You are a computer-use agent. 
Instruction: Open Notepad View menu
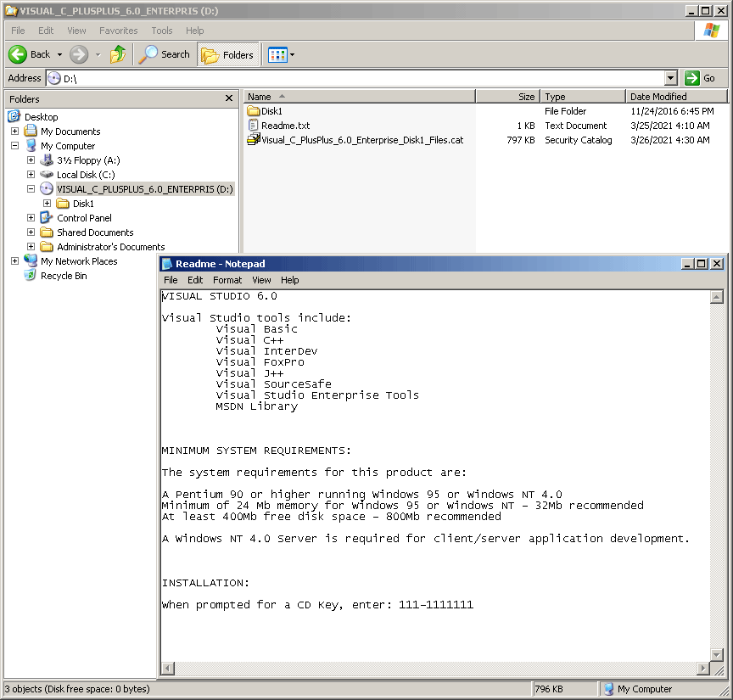click(x=261, y=280)
